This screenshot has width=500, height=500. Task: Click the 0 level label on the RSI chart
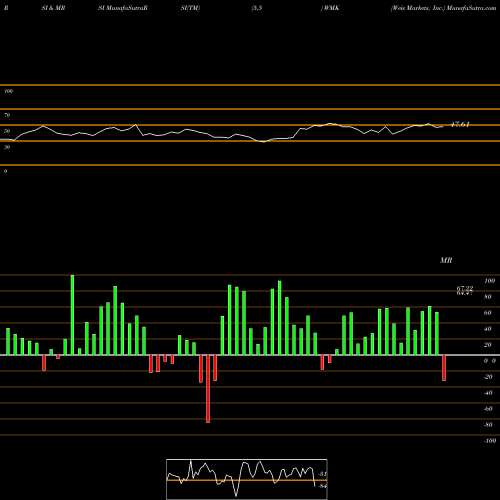coord(5,171)
